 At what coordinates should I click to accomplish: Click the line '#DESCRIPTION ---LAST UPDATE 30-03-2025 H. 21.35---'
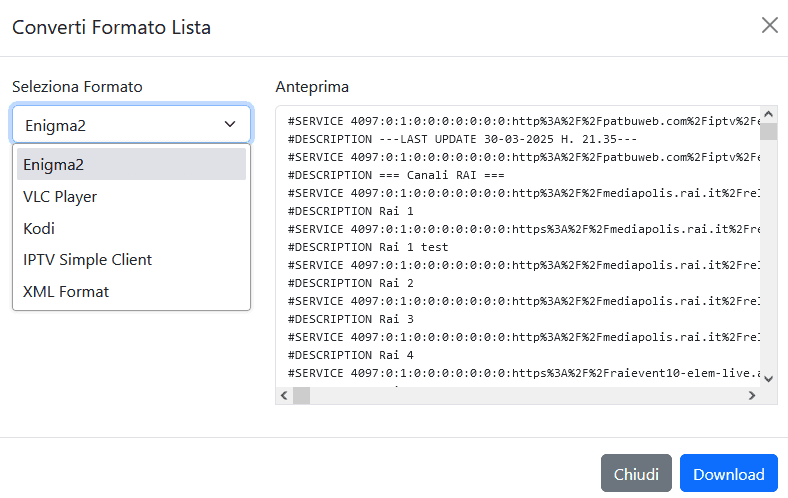[x=462, y=139]
